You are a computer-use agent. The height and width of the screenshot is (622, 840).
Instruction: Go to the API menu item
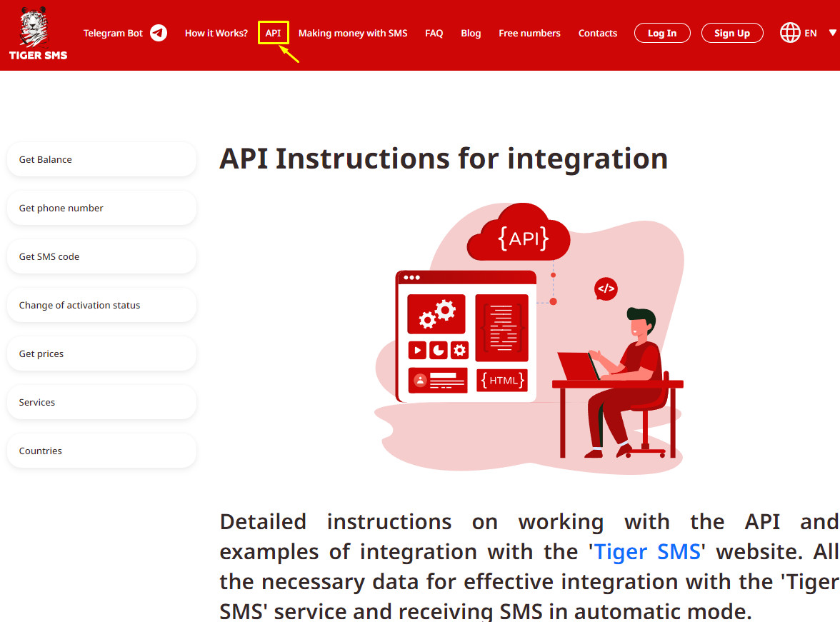click(273, 34)
